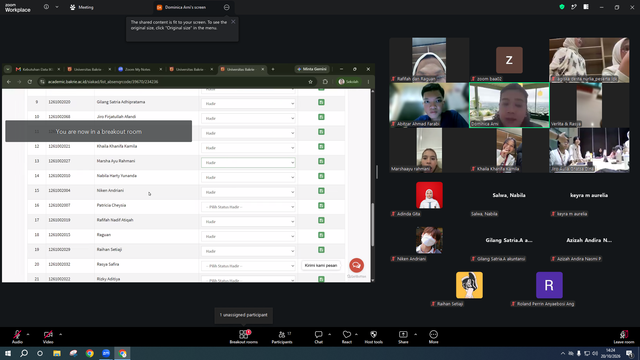Select Abitzar Ahmad Farabi's video tile
The width and height of the screenshot is (640, 360).
point(429,105)
